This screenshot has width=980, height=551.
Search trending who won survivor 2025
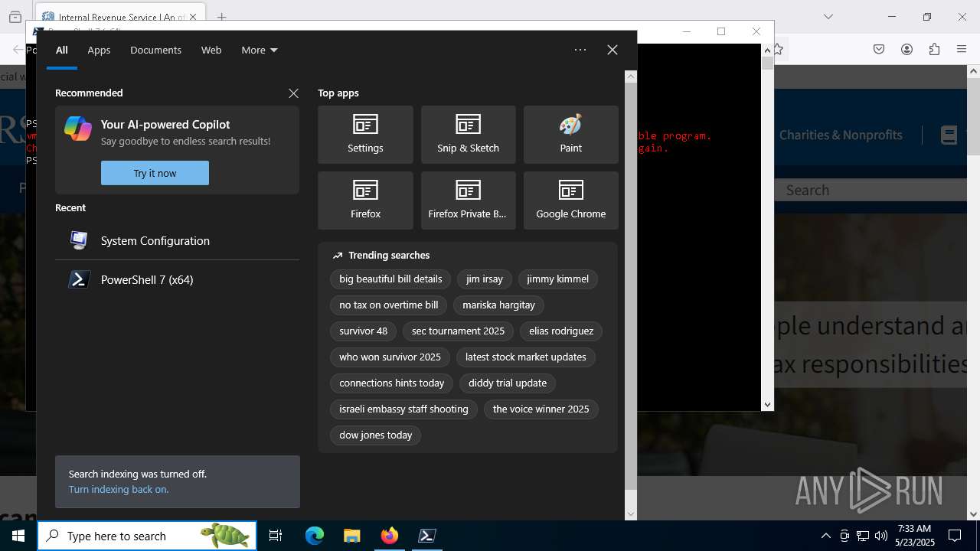[x=390, y=357]
